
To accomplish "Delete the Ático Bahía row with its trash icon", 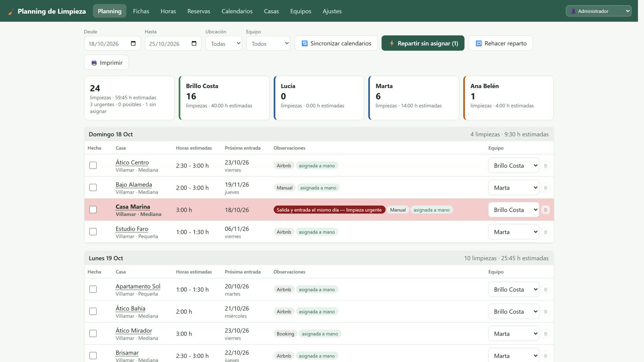I will pos(546,311).
